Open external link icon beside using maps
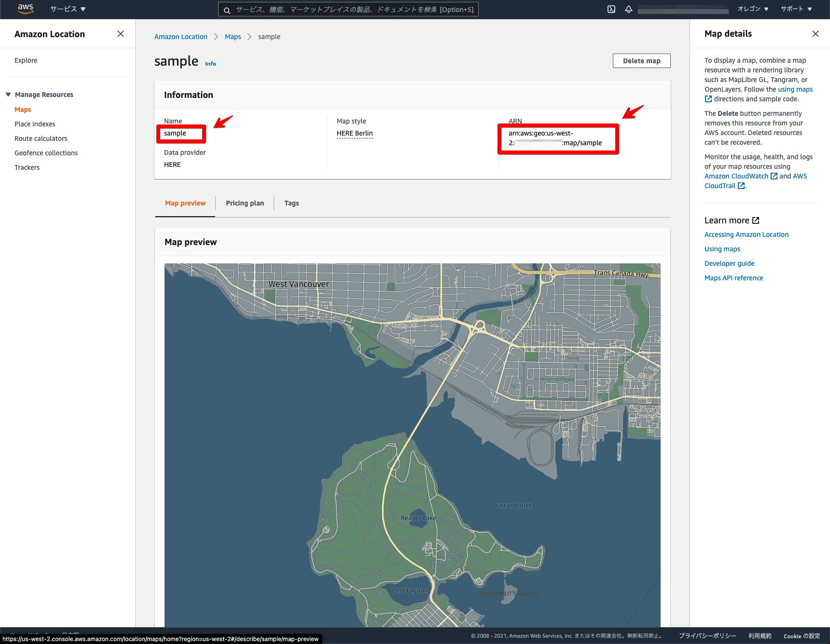This screenshot has width=830, height=644. [708, 99]
